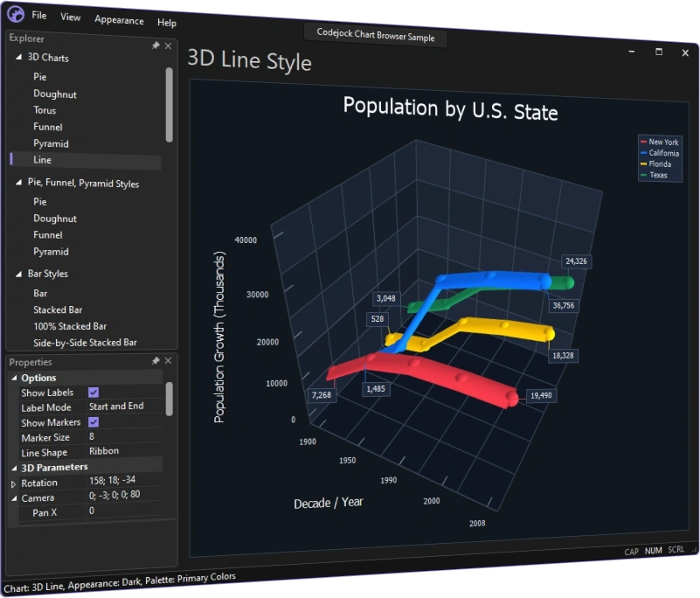
Task: Select Stacked Bar chart style
Action: [x=58, y=309]
